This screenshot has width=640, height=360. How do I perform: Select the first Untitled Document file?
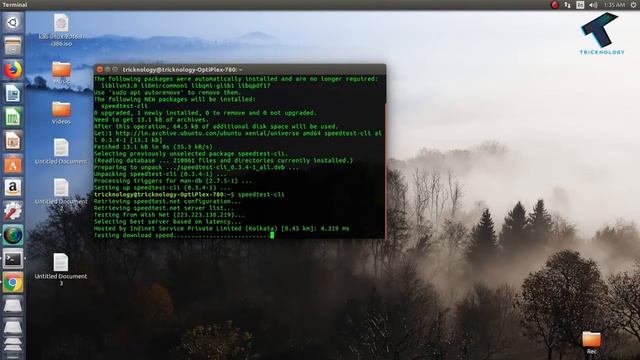[x=61, y=152]
